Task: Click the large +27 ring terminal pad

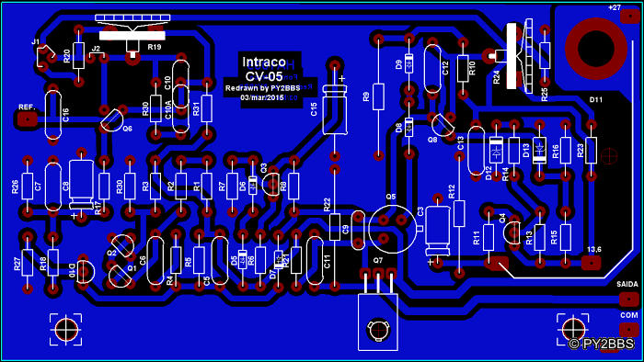Action: pos(596,48)
